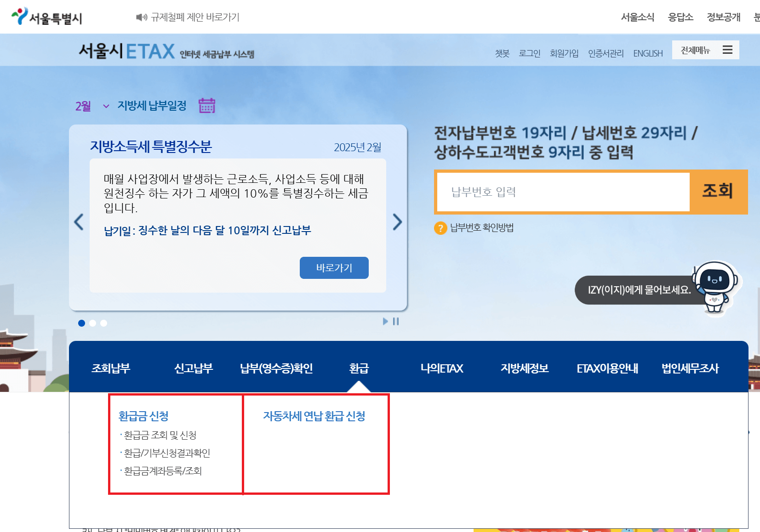Image resolution: width=760 pixels, height=532 pixels.
Task: Select the second carousel dot
Action: (x=93, y=323)
